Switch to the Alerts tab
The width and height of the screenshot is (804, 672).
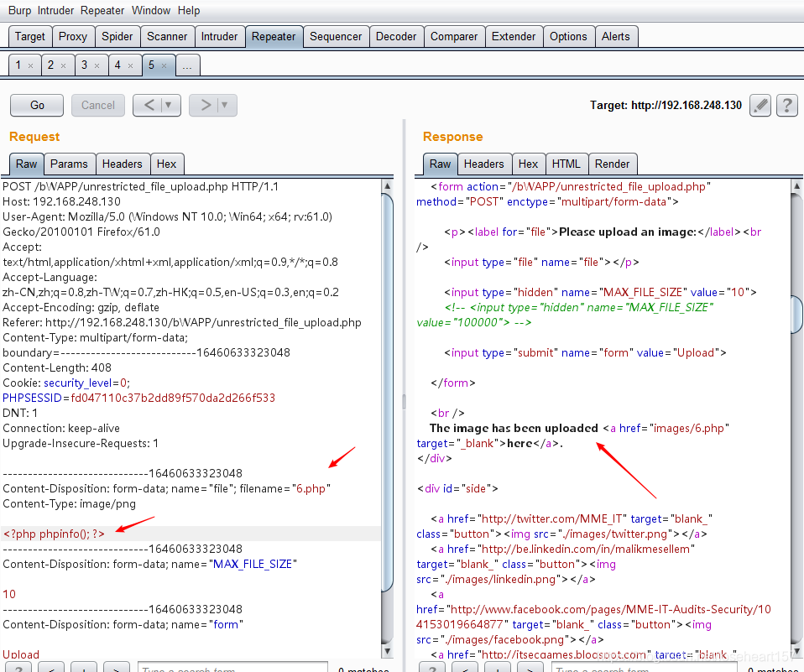(x=616, y=36)
